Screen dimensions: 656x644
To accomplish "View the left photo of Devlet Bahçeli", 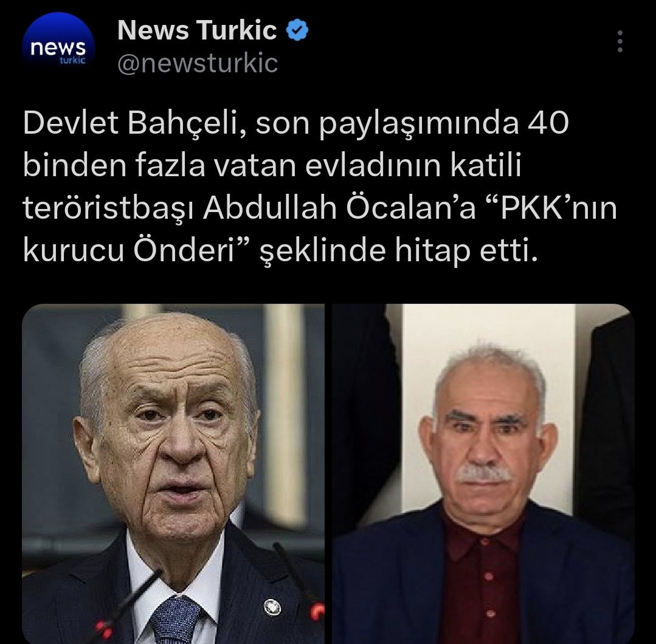I will point(173,474).
